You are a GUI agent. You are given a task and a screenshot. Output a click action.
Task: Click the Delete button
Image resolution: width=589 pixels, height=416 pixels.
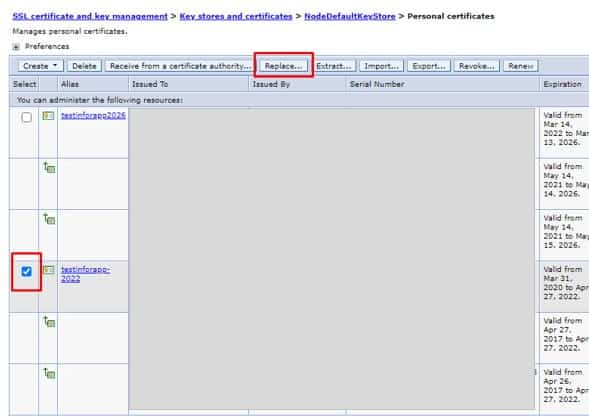(x=84, y=66)
